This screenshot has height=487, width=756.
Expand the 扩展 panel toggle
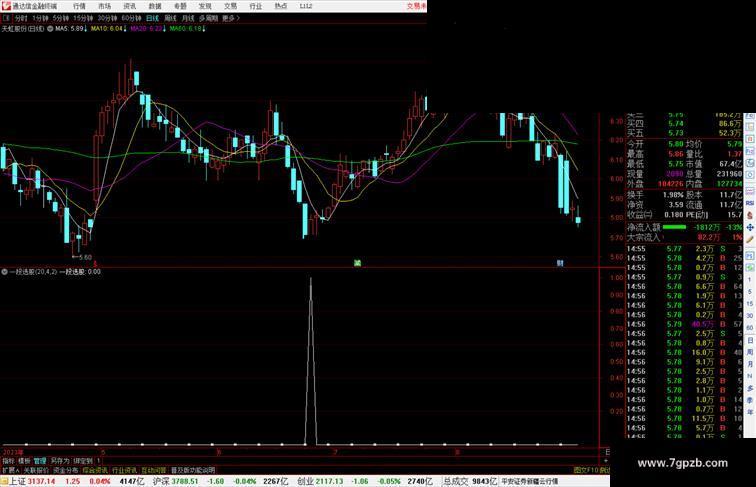coord(10,470)
